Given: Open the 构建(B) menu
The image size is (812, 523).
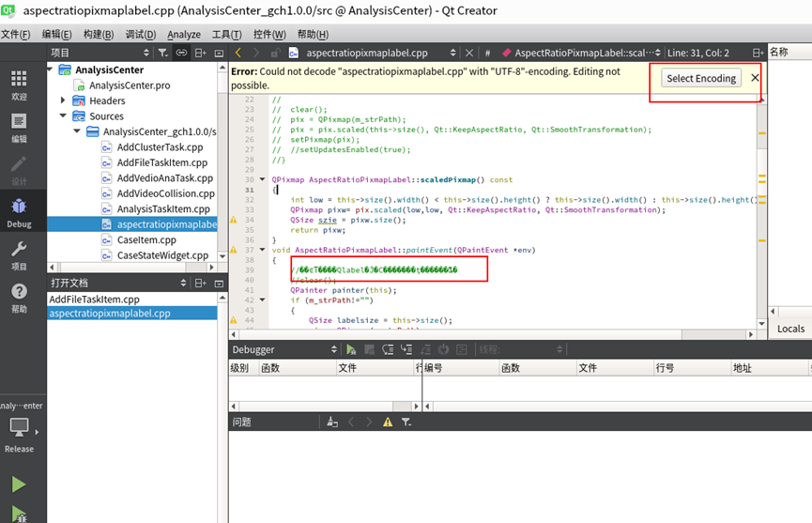Looking at the screenshot, I should tap(99, 35).
